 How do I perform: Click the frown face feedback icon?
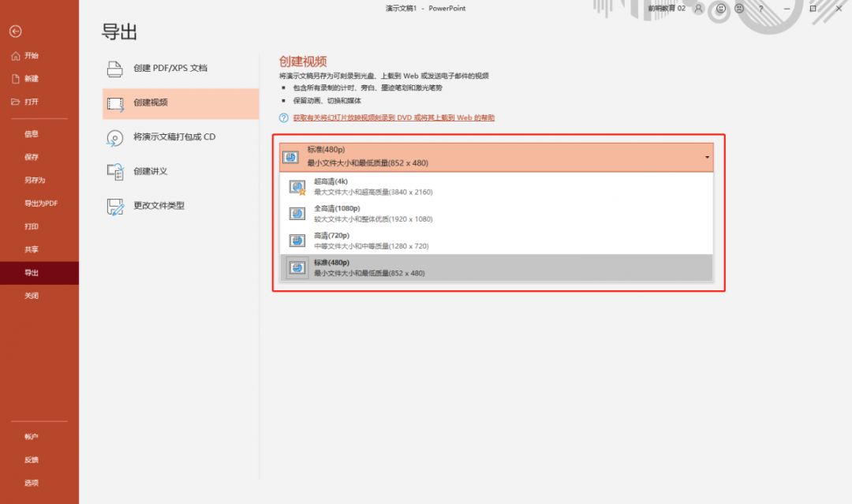739,9
